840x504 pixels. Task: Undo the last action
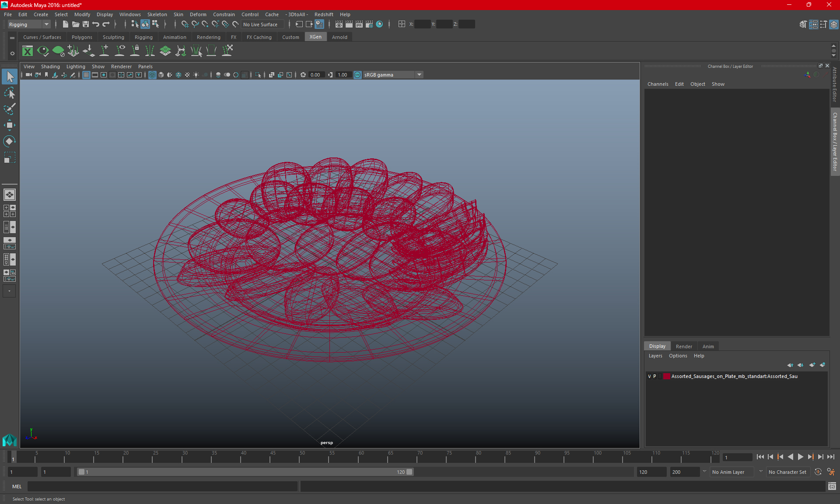point(96,24)
